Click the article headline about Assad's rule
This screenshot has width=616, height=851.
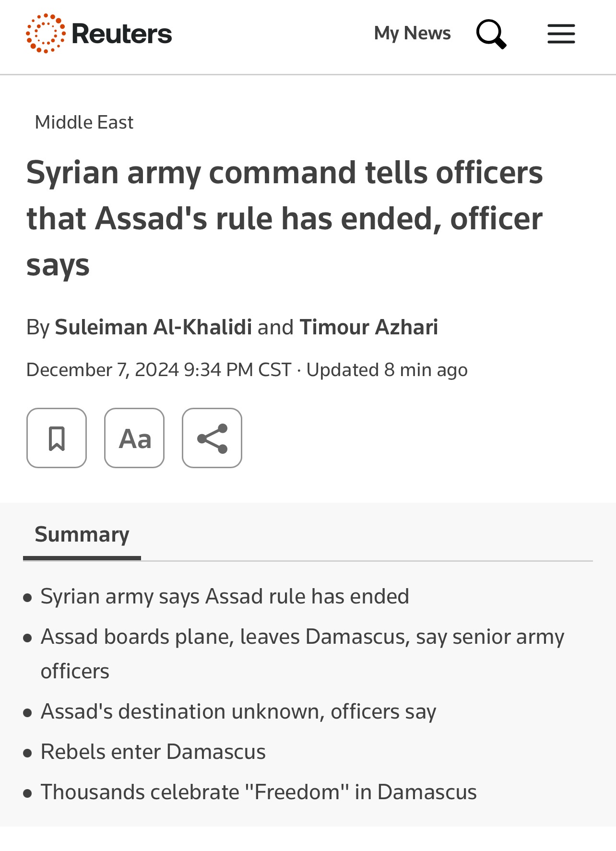click(x=284, y=219)
